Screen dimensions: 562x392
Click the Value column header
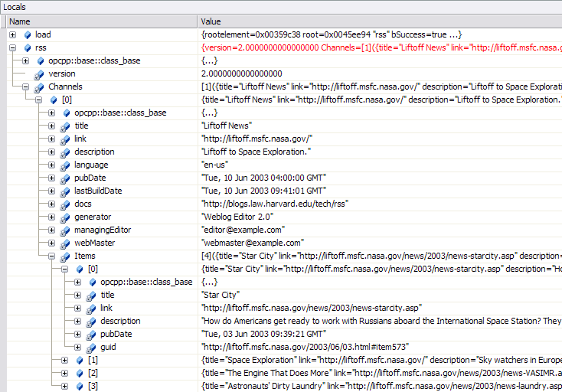(x=379, y=21)
